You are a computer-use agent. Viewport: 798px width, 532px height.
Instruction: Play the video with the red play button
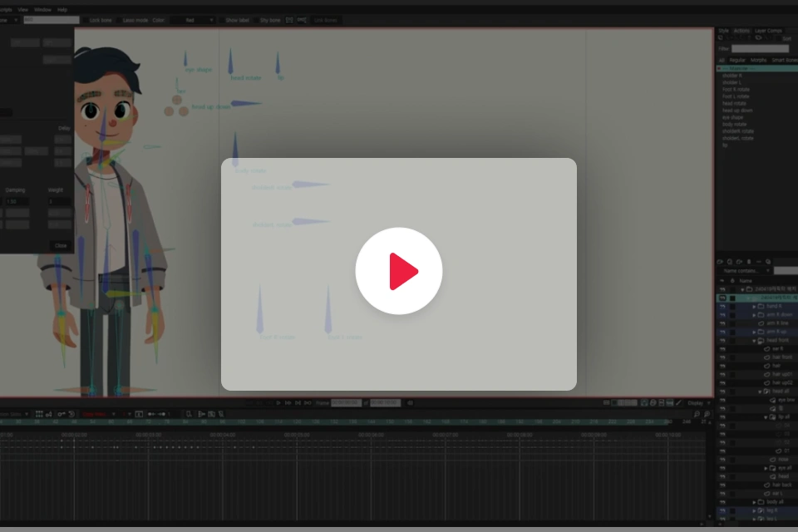click(399, 271)
